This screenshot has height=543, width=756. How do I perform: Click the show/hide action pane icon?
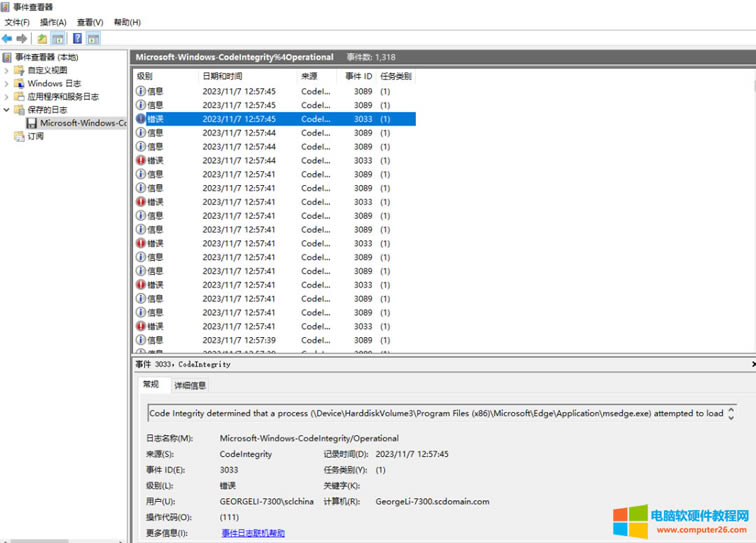(x=93, y=39)
